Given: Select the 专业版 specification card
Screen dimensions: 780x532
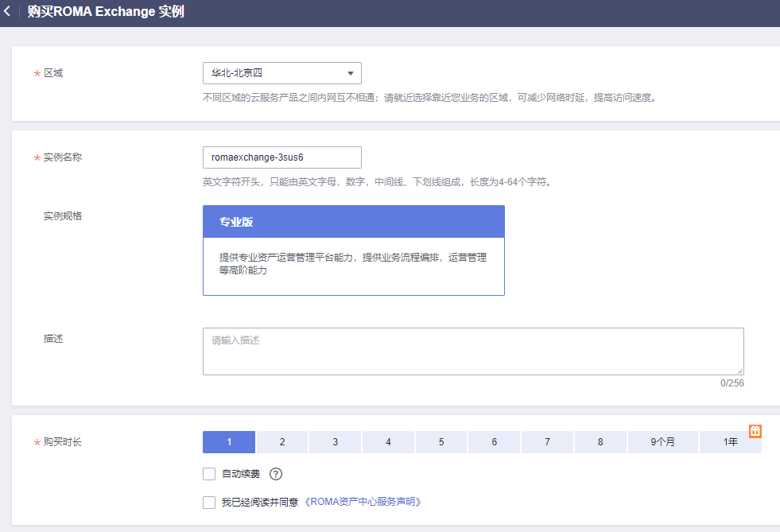Looking at the screenshot, I should (x=354, y=250).
